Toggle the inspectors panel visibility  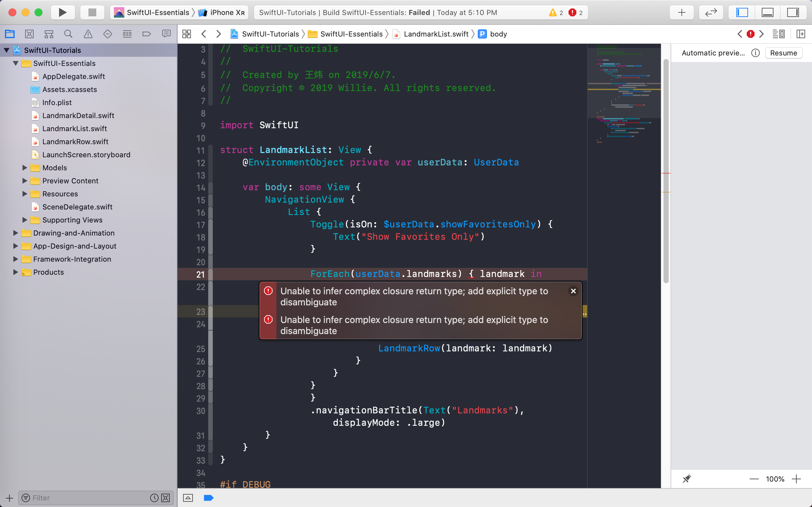coord(793,12)
